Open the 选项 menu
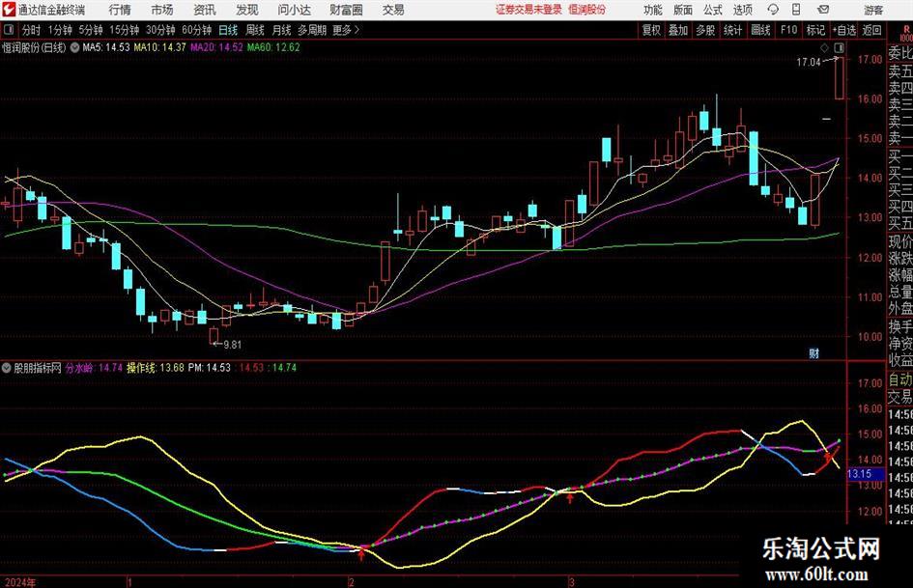This screenshot has width=913, height=588. [742, 10]
